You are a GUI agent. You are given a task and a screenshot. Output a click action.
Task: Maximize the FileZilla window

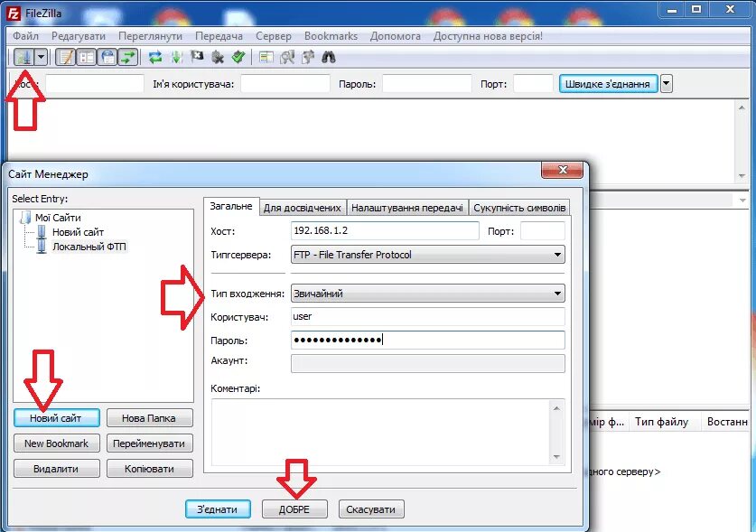[696, 9]
